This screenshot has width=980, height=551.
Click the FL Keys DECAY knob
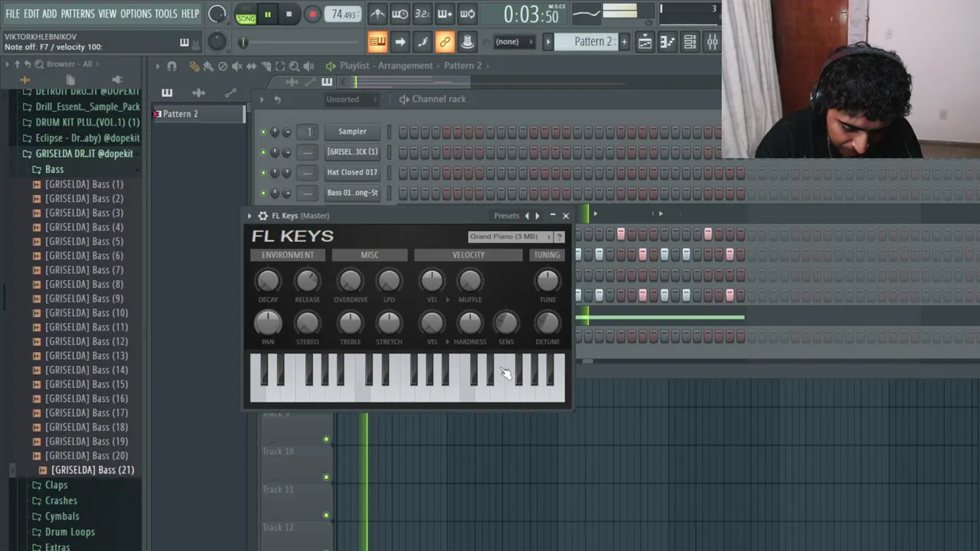pyautogui.click(x=268, y=281)
